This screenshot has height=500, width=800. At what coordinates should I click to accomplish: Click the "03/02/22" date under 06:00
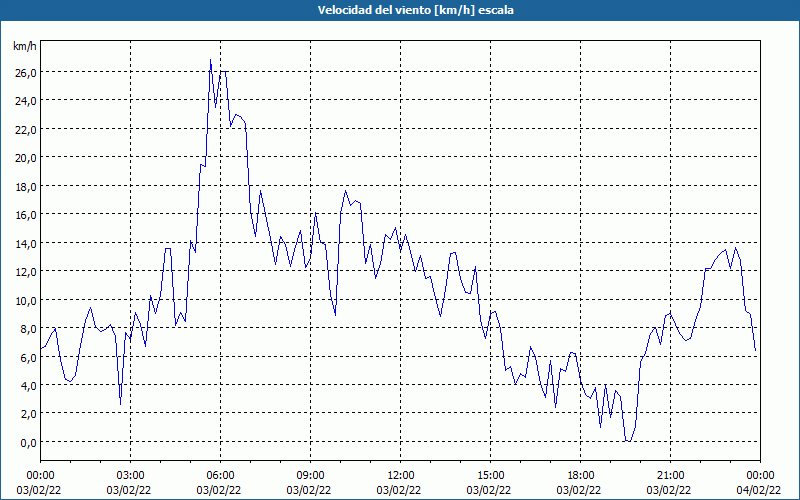[219, 490]
